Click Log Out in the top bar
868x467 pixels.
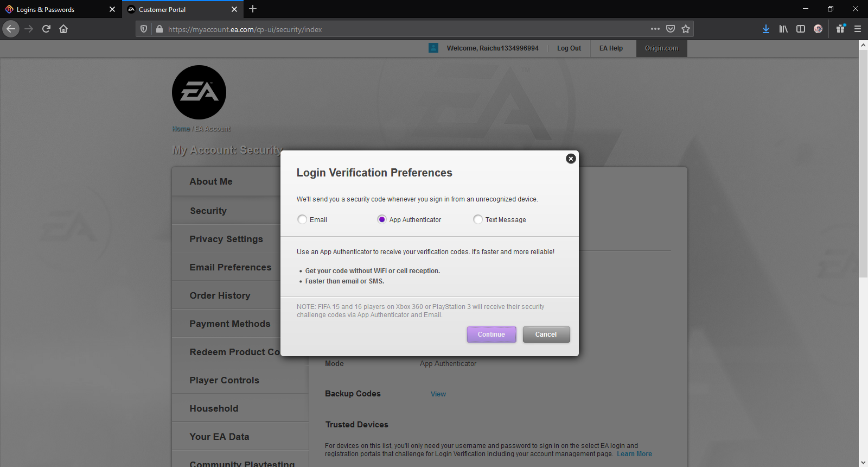pos(569,48)
